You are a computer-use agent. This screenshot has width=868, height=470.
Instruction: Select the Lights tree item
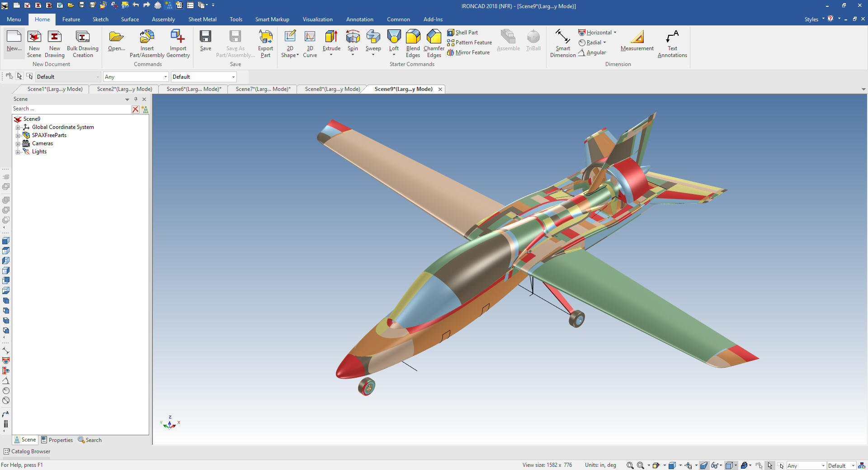pos(39,152)
